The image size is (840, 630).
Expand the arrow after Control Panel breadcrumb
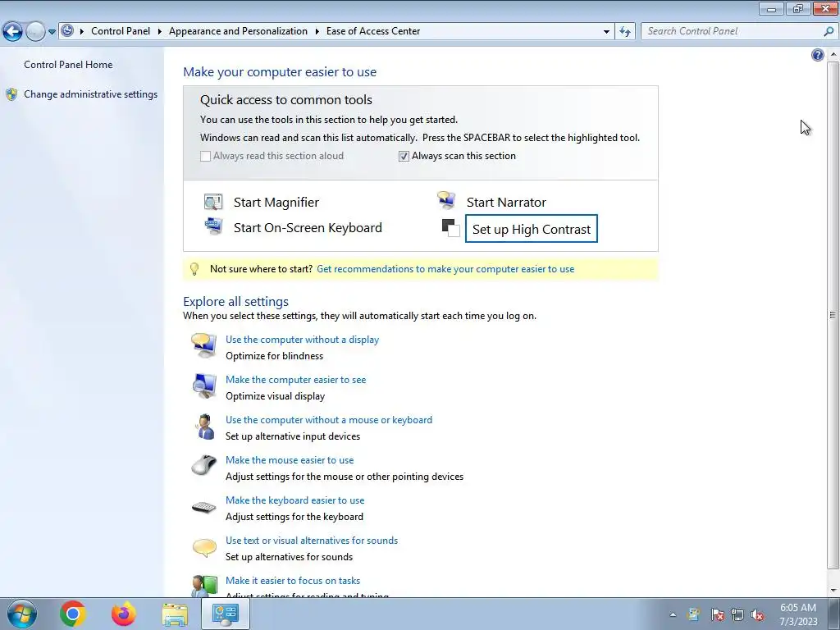coord(160,31)
